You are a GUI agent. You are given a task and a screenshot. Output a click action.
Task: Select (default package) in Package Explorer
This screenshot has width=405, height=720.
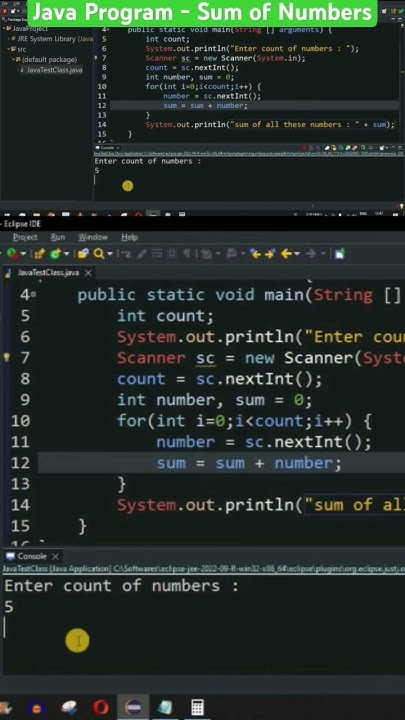click(x=49, y=60)
